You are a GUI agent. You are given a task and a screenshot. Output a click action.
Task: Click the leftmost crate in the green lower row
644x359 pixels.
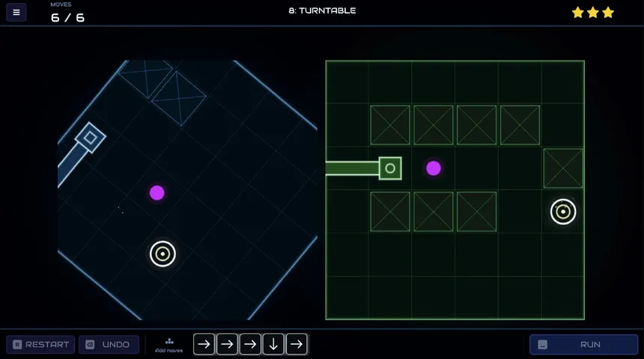click(390, 212)
